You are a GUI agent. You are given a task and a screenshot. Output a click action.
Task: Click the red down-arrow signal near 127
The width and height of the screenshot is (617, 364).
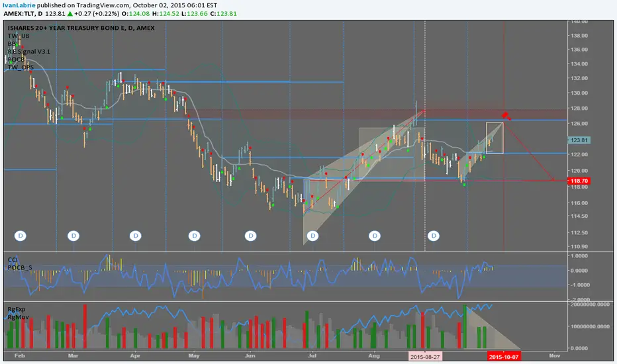(506, 116)
